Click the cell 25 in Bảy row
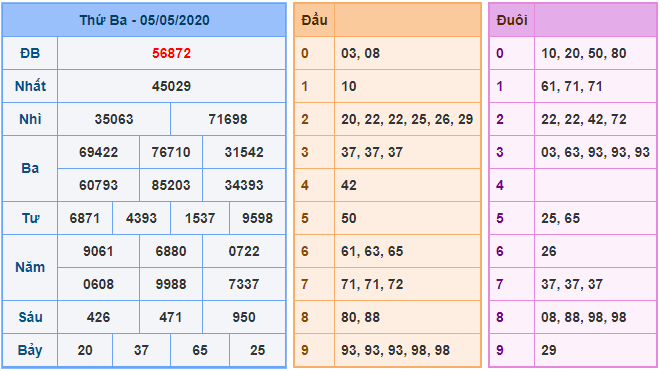This screenshot has height=371, width=660. tap(257, 350)
